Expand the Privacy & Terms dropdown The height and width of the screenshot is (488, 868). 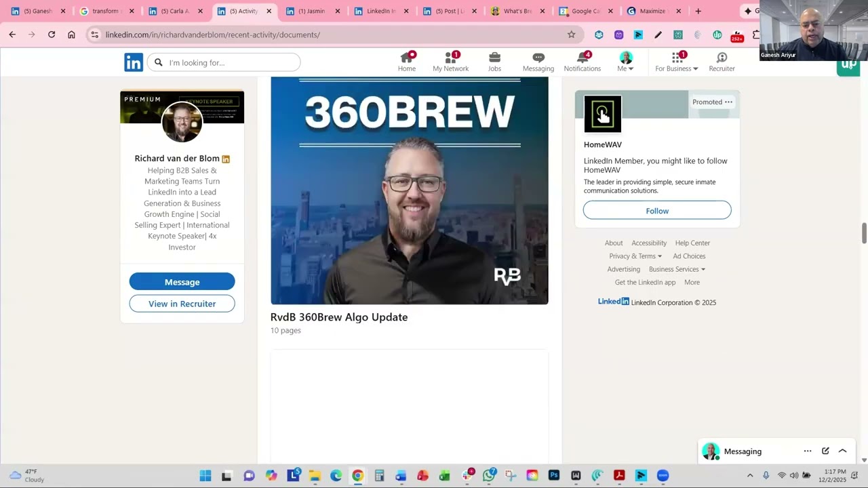point(635,256)
